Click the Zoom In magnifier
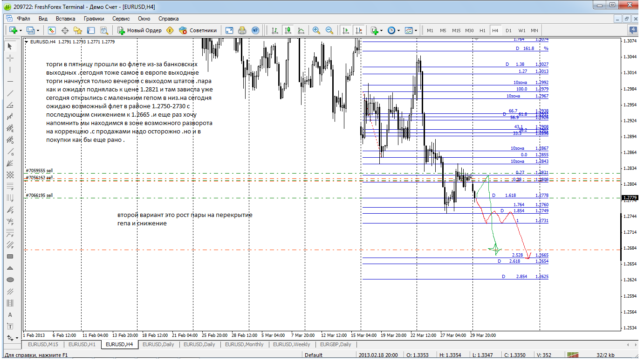The width and height of the screenshot is (644, 363). (316, 30)
